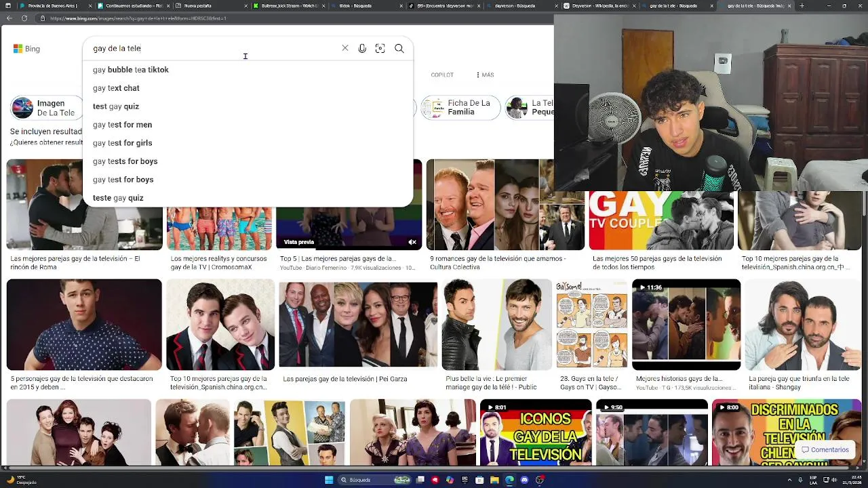Image resolution: width=868 pixels, height=488 pixels.
Task: Open '5 personajes gay de la televisión' thumbnail
Action: tap(84, 324)
